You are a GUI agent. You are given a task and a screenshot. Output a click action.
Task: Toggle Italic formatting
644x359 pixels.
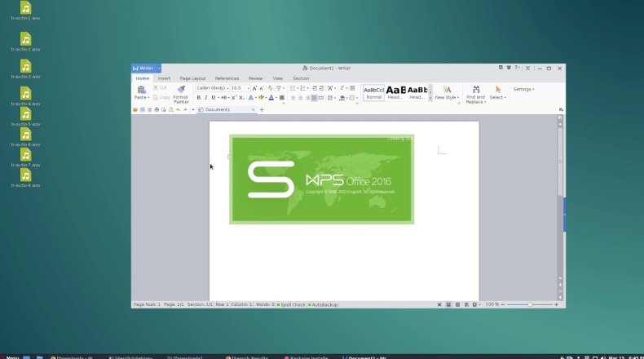(205, 97)
